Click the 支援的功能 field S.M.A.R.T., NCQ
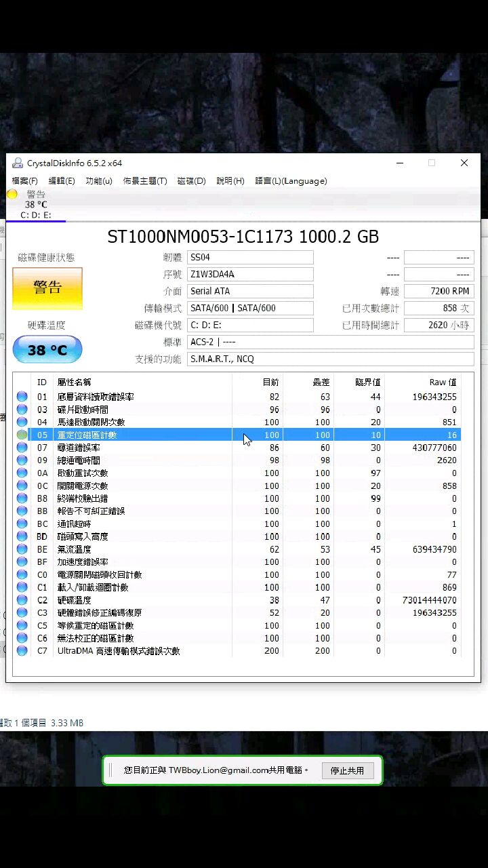Screen dimensions: 488x868 click(330, 359)
